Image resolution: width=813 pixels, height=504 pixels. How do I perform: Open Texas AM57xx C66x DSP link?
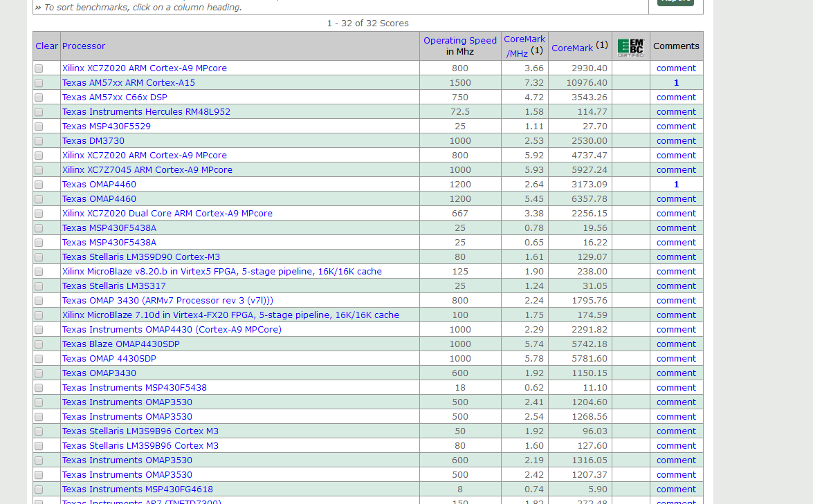(x=115, y=97)
